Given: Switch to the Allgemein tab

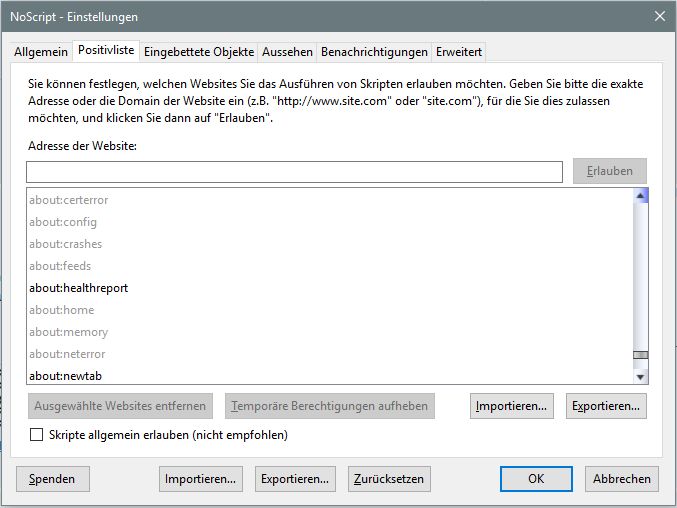Looking at the screenshot, I should point(41,52).
